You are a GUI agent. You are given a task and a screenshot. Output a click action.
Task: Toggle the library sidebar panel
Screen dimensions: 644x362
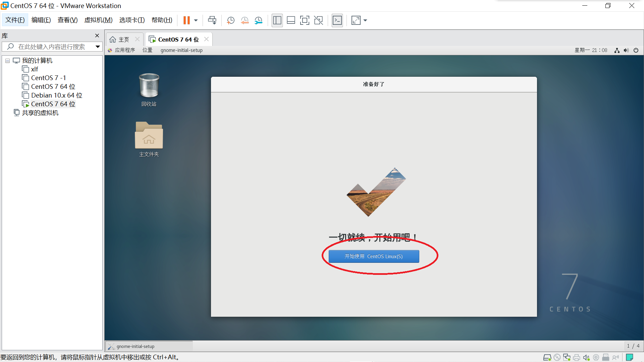click(x=277, y=20)
